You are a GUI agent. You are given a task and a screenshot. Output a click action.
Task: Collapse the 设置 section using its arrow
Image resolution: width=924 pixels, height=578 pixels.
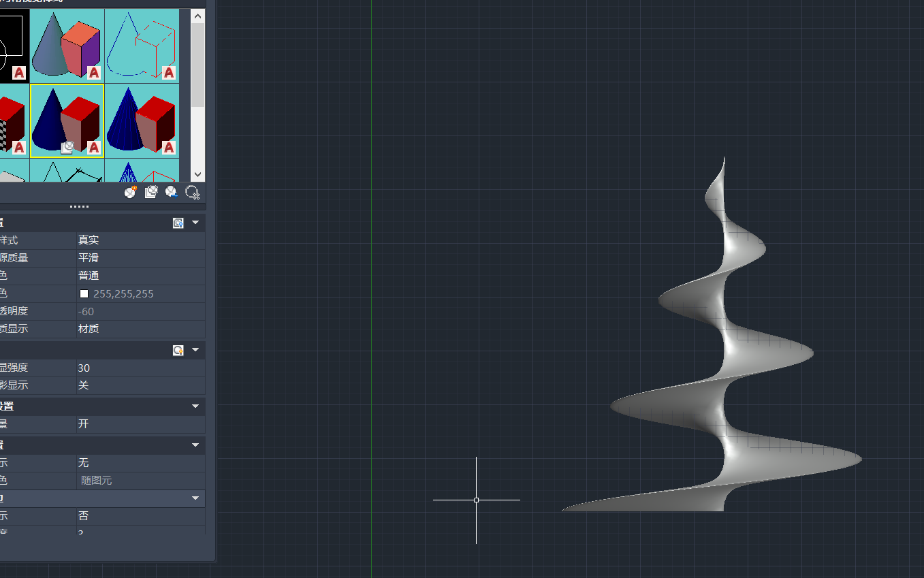195,406
